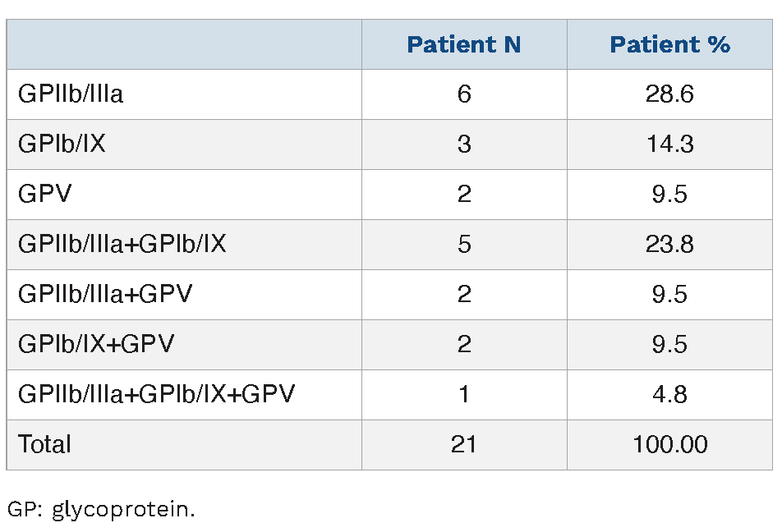The height and width of the screenshot is (532, 782).
Task: Click the GPV row label
Action: (x=45, y=195)
